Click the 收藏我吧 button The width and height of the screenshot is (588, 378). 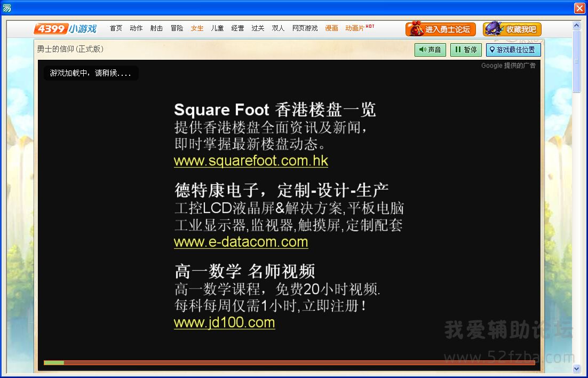(512, 29)
